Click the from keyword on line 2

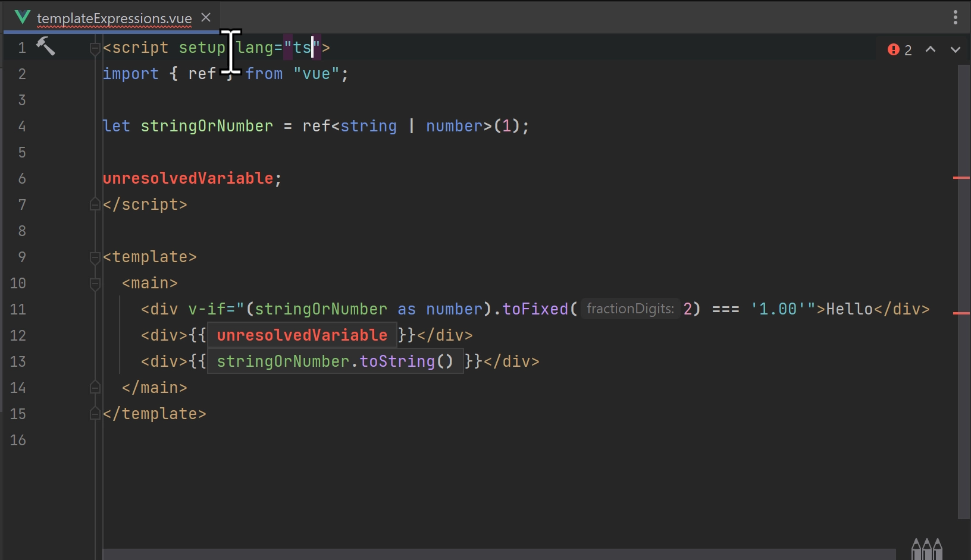(264, 74)
